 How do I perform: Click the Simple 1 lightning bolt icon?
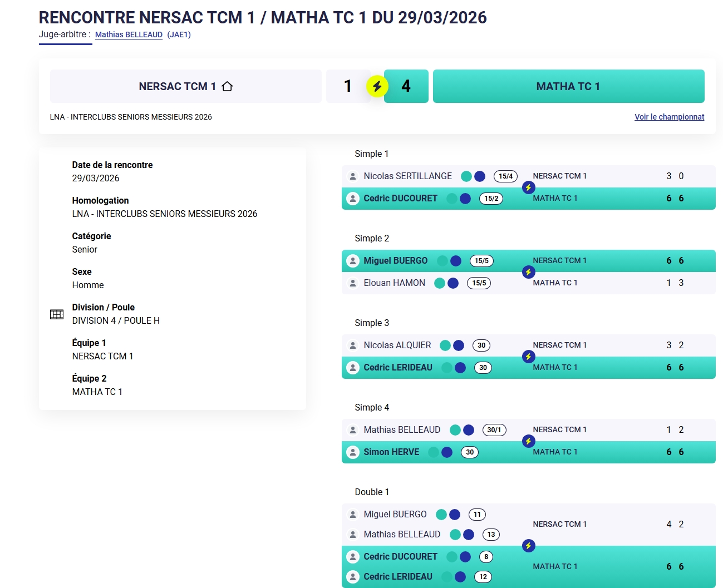click(528, 187)
